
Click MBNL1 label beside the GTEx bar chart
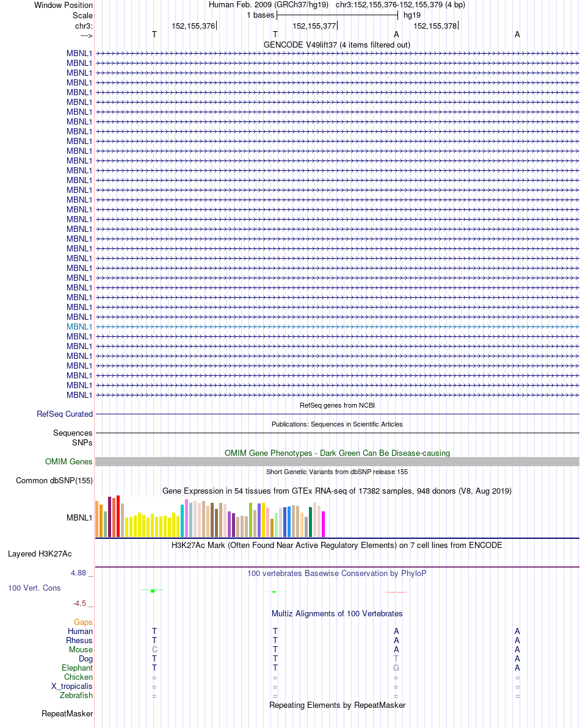[79, 517]
